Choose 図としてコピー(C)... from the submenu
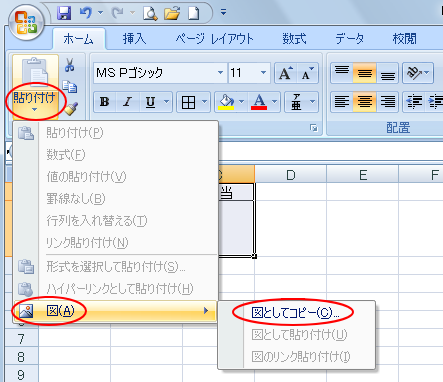The image size is (443, 382). (295, 312)
